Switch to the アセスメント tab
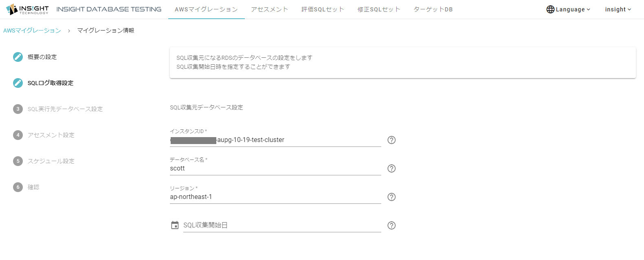The width and height of the screenshot is (644, 260). (x=270, y=9)
